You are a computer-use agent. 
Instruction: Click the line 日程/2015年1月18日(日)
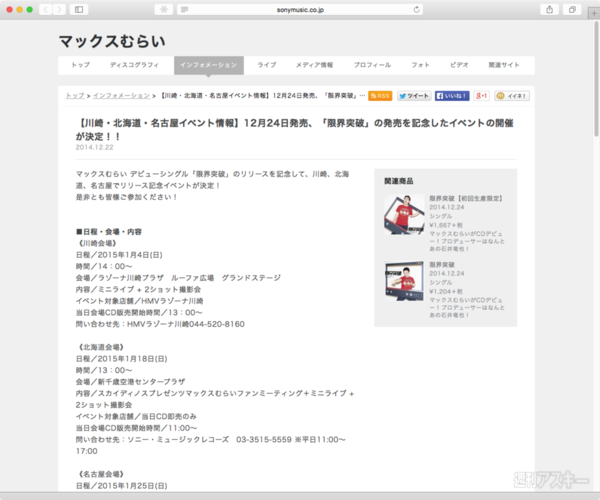pyautogui.click(x=122, y=359)
